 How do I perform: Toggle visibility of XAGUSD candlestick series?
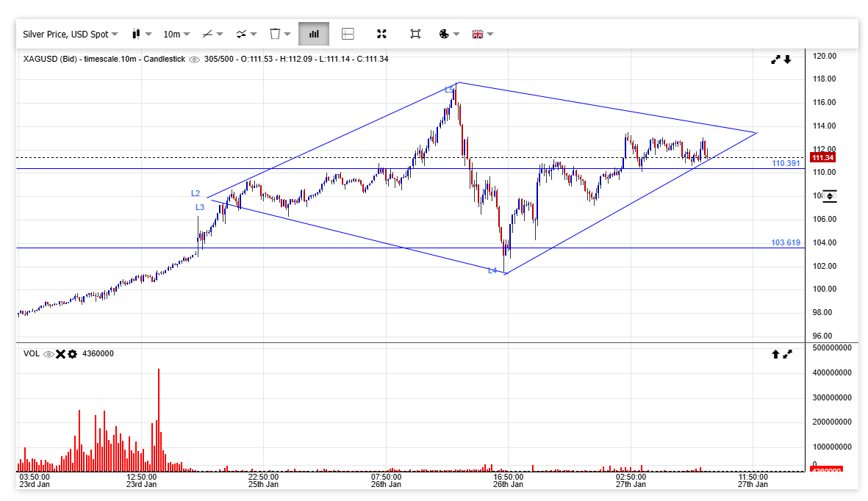click(194, 60)
